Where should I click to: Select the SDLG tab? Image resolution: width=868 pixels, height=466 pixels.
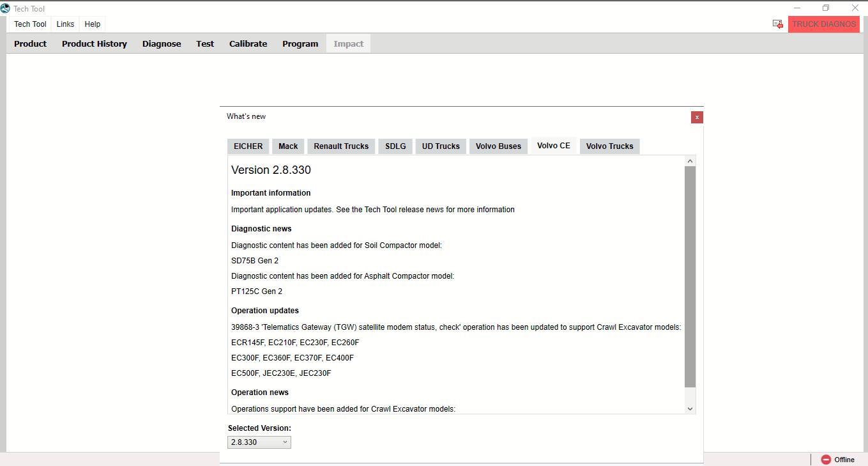tap(395, 146)
